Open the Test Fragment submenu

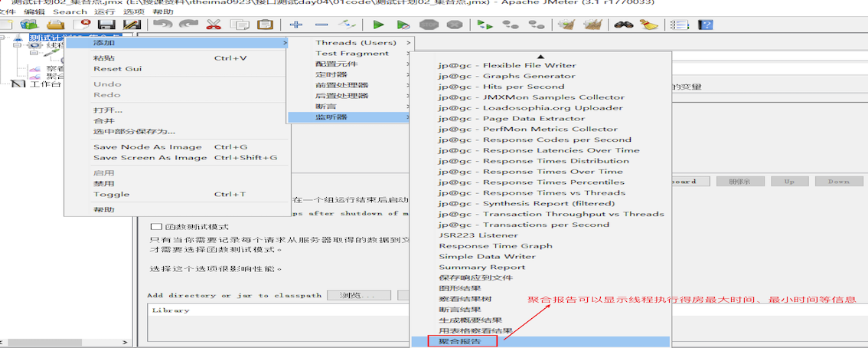tap(350, 53)
